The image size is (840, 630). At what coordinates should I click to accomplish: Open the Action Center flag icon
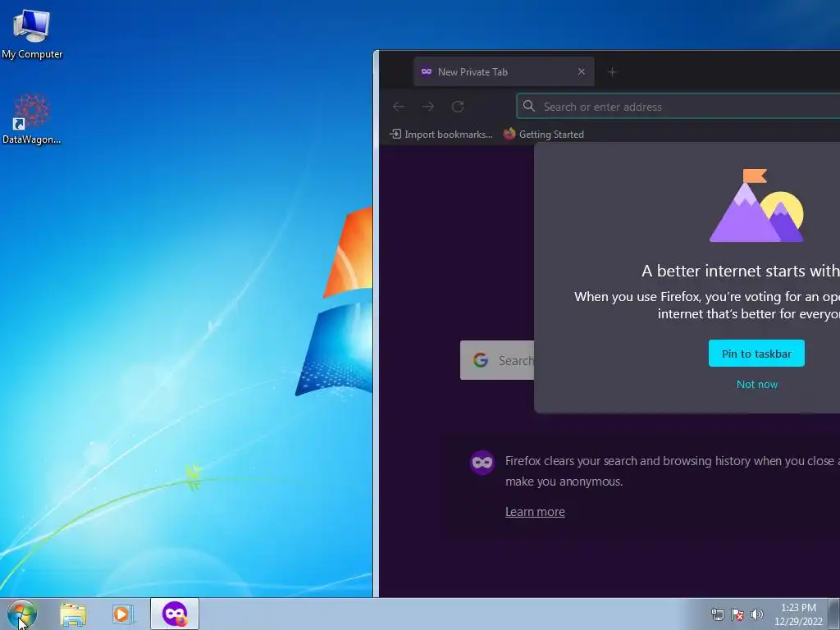[737, 614]
